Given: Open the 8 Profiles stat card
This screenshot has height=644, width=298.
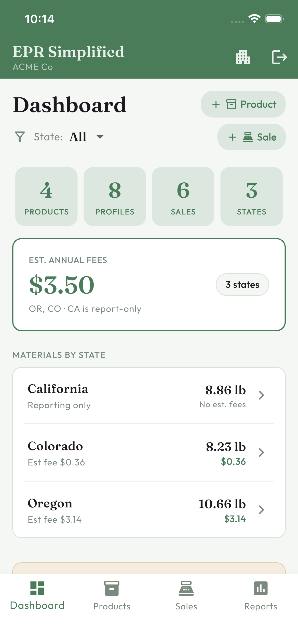Looking at the screenshot, I should point(115,196).
